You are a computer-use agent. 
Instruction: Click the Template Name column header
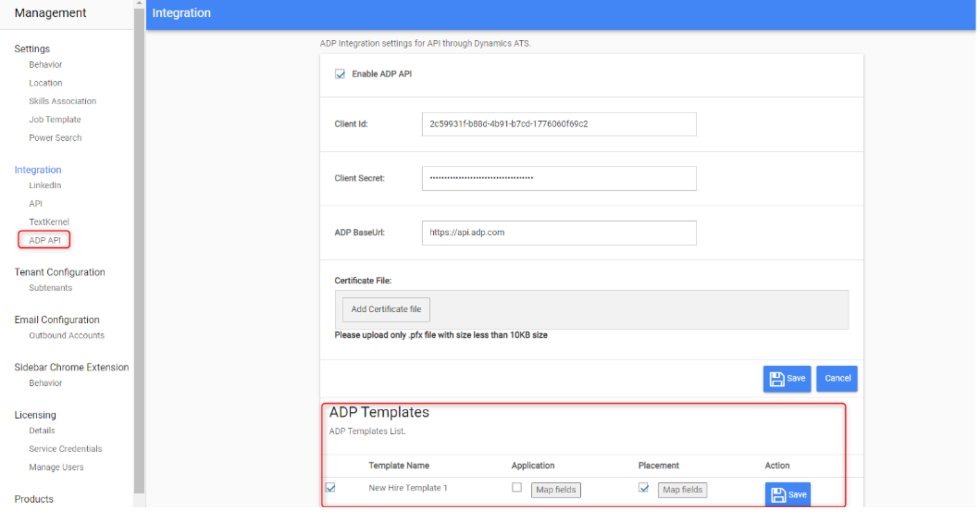399,465
